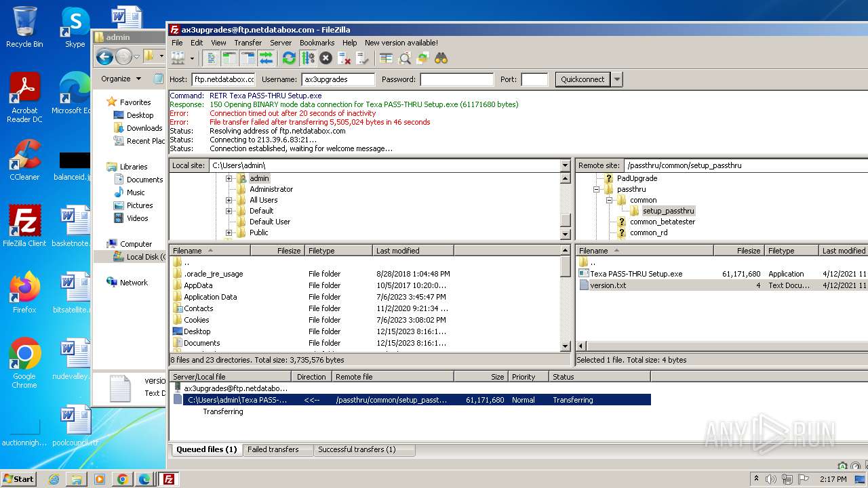
Task: Toggle processing of the transfer queue
Action: pyautogui.click(x=307, y=58)
